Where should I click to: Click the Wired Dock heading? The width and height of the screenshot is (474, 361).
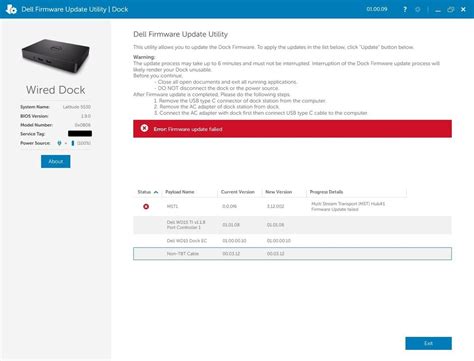56,90
